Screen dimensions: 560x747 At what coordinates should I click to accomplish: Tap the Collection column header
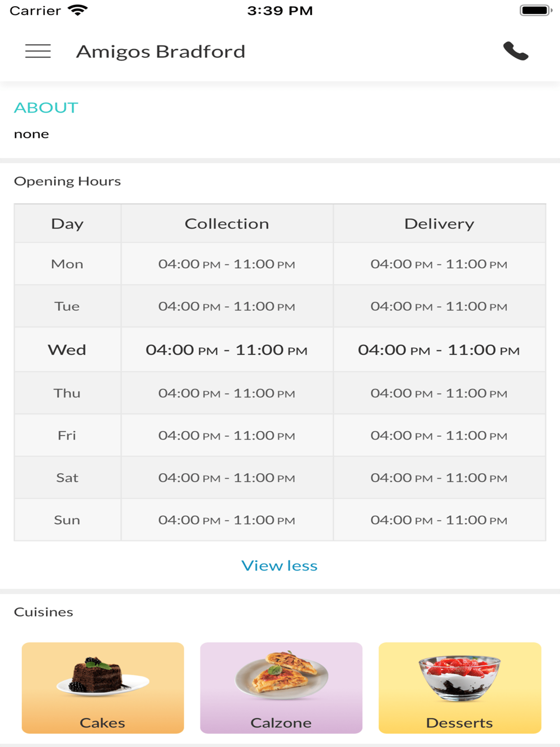227,223
